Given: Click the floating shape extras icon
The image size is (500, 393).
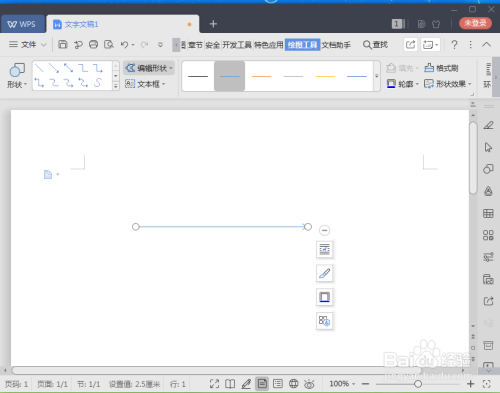Looking at the screenshot, I should [x=324, y=321].
